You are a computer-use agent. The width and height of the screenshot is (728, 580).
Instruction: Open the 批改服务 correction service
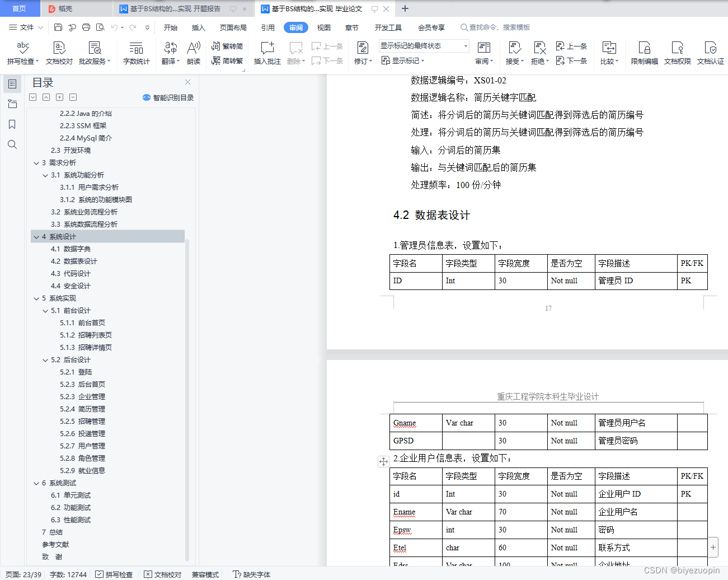click(x=95, y=53)
